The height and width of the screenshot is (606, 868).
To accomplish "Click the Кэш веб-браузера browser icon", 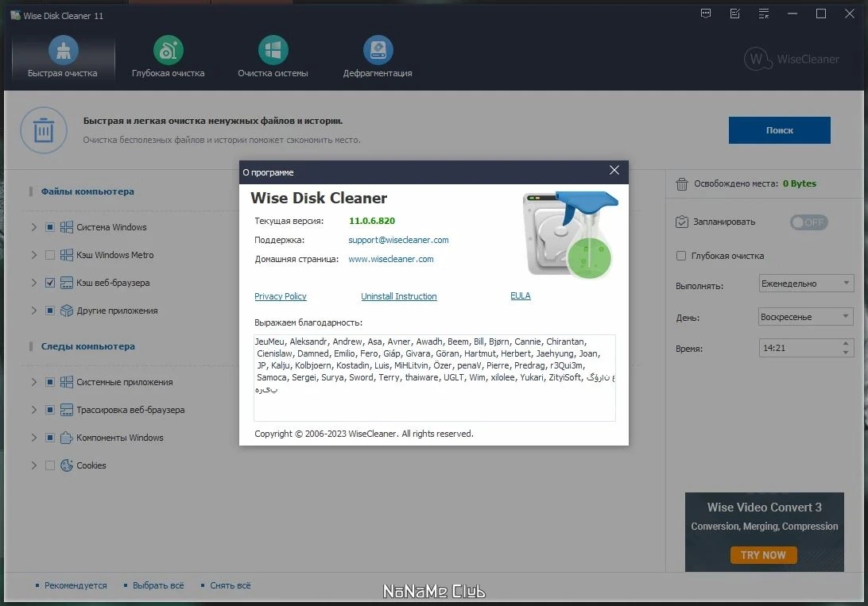I will point(67,283).
